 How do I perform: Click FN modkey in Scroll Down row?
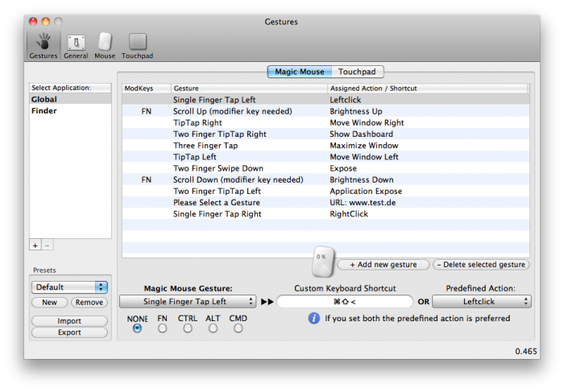click(x=147, y=179)
